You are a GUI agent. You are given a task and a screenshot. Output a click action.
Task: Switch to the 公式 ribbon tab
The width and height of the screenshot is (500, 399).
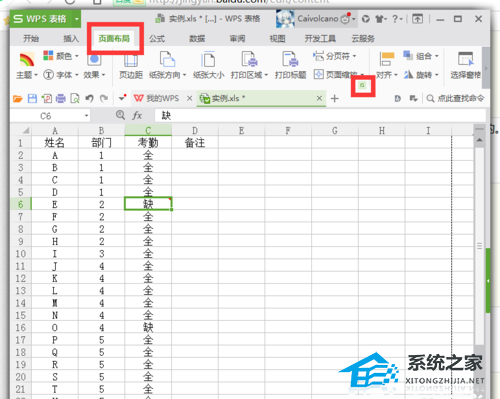point(157,39)
